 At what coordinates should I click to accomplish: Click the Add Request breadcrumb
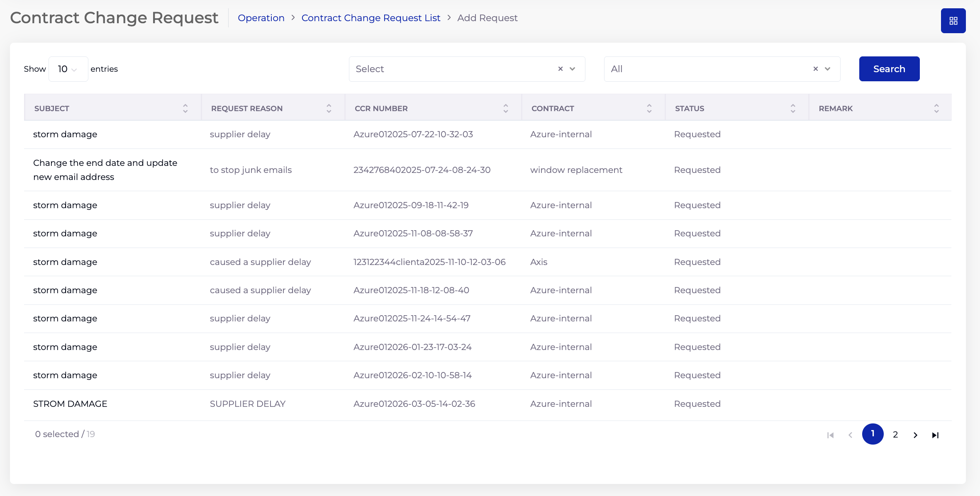tap(487, 18)
